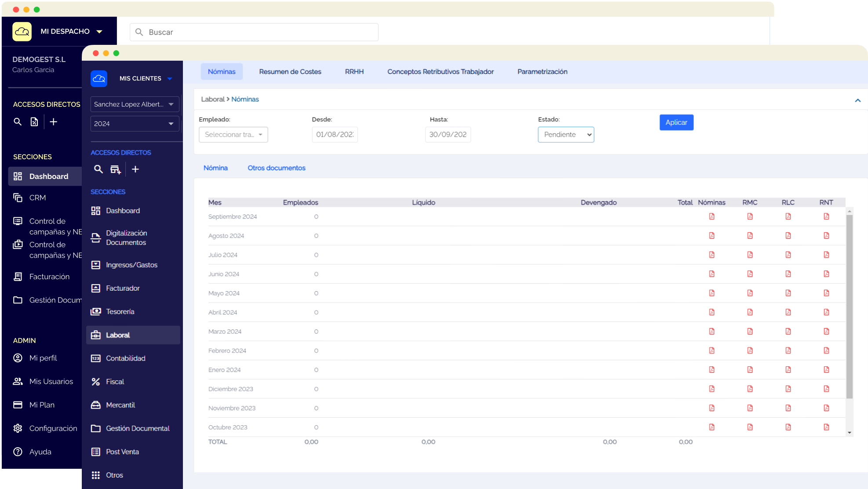Switch to the RRHH tab
The image size is (868, 489).
(354, 72)
